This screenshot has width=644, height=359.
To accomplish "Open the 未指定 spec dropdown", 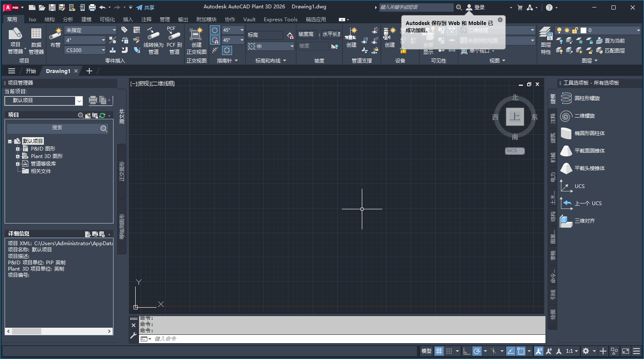I will (x=91, y=30).
